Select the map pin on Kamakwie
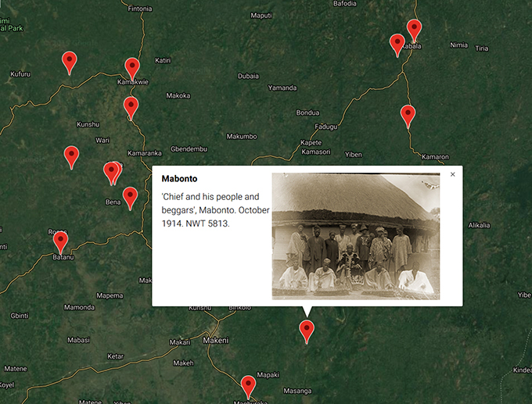 [132, 68]
